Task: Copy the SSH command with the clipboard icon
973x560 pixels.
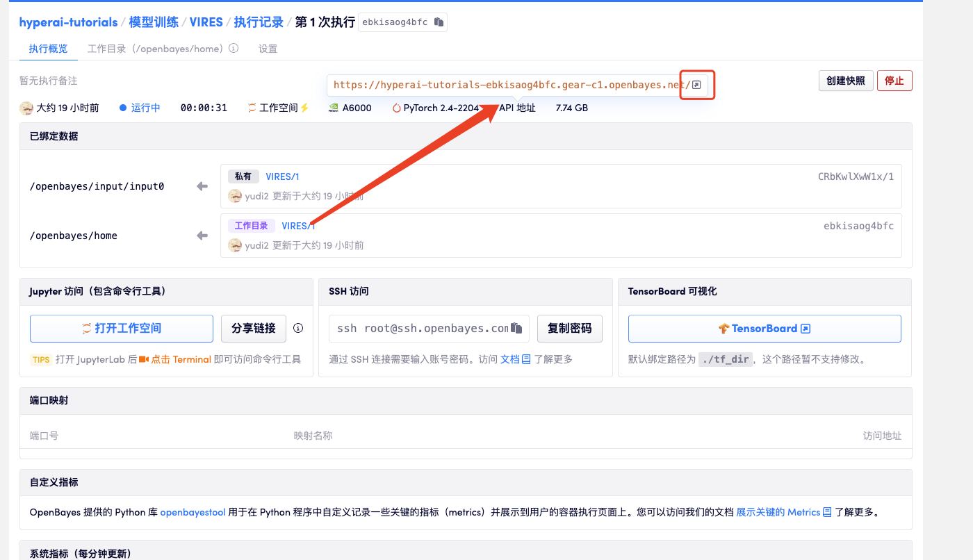Action: point(516,328)
